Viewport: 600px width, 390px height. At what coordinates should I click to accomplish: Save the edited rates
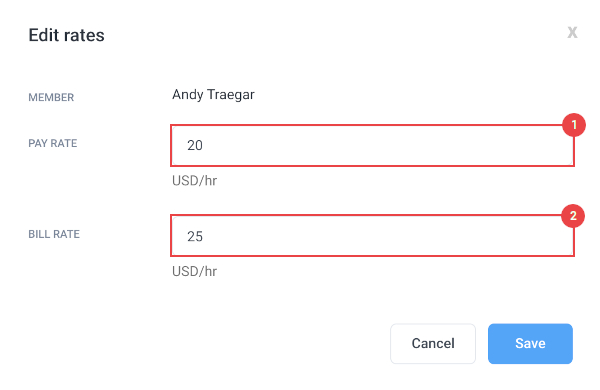[530, 343]
